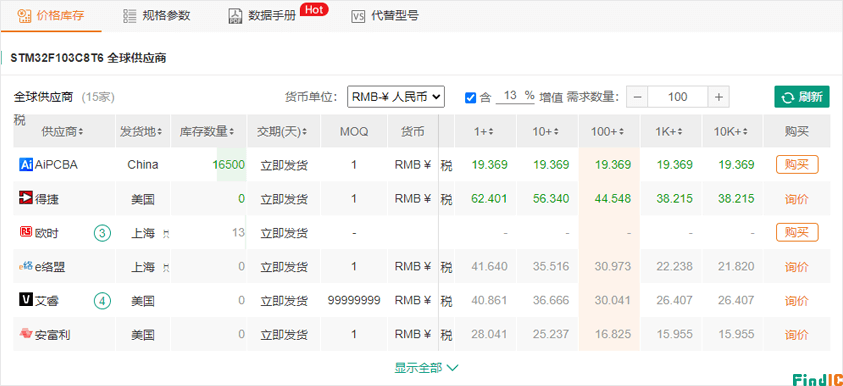Click 购买 button in AiPCBA row
This screenshot has width=843, height=386.
coord(797,165)
